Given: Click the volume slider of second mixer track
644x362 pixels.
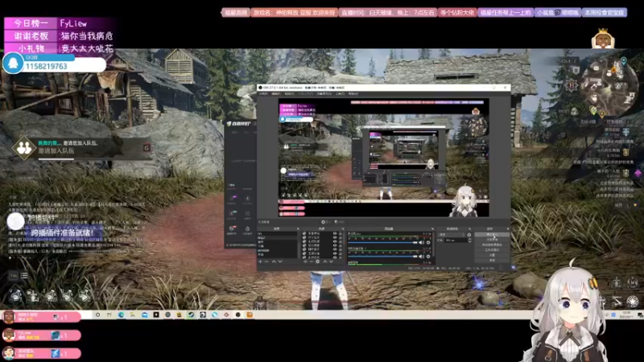Looking at the screenshot, I should (x=382, y=257).
